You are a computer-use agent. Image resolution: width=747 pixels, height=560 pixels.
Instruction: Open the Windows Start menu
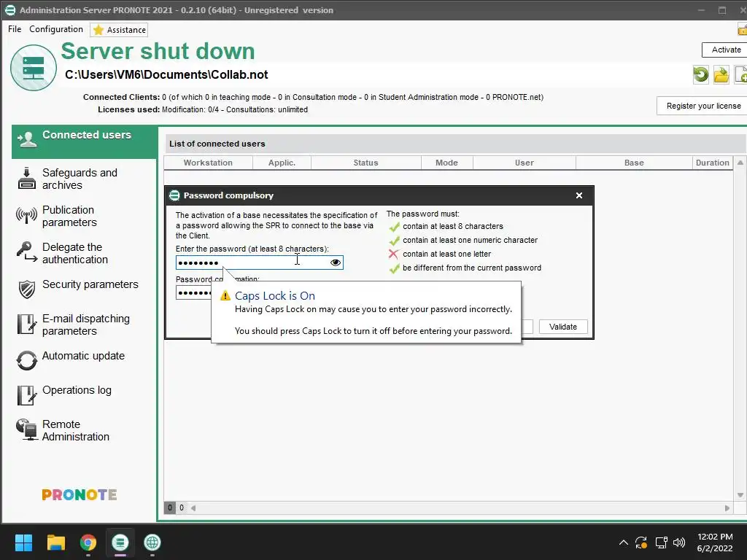[23, 542]
